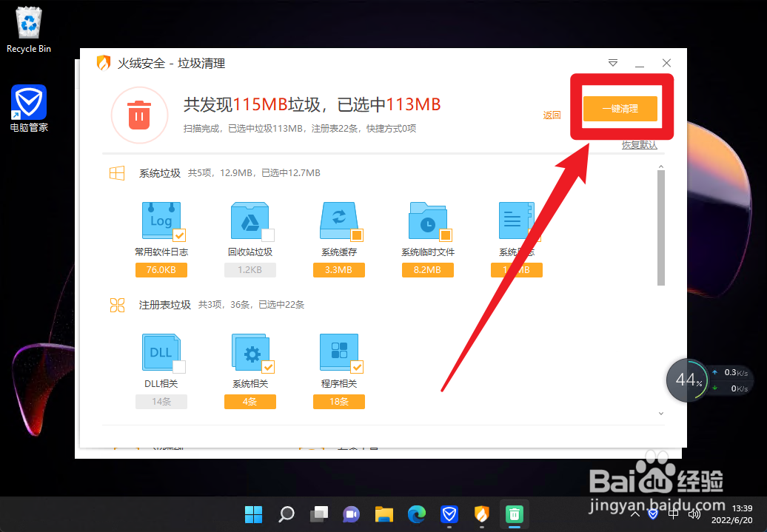Open Task View on the taskbar
The image size is (767, 532).
point(319,514)
